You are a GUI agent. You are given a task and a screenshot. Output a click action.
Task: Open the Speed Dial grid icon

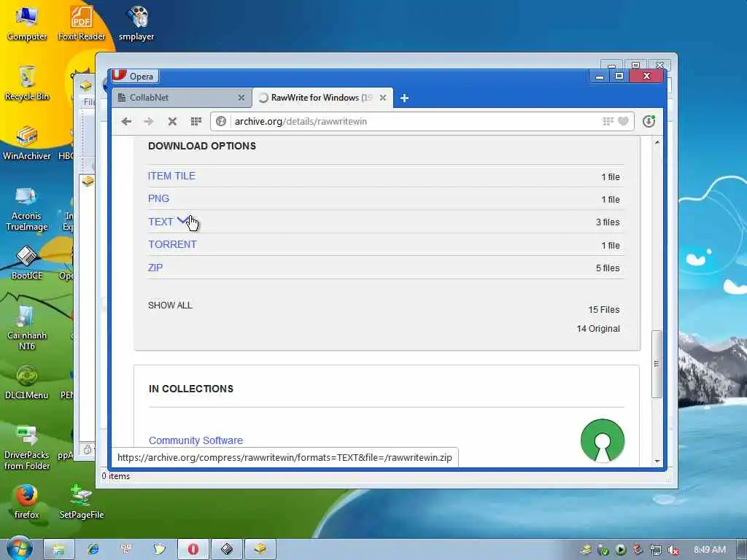pos(196,122)
